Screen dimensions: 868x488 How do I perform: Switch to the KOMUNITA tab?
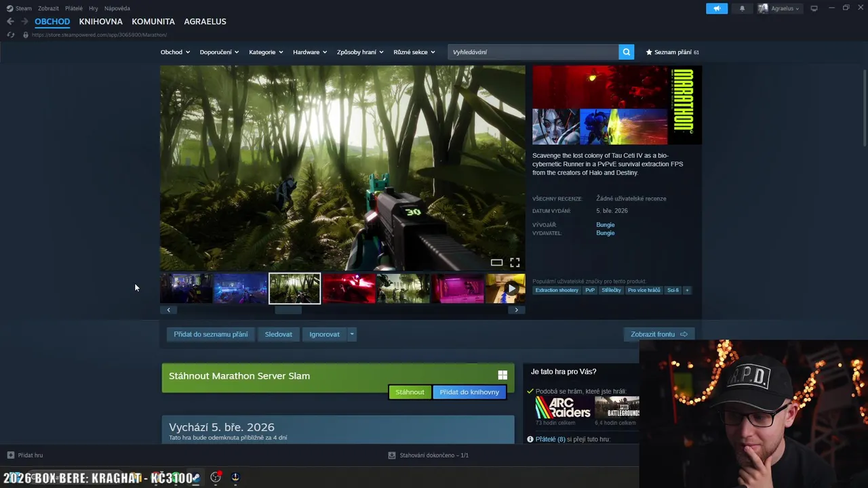coord(153,22)
